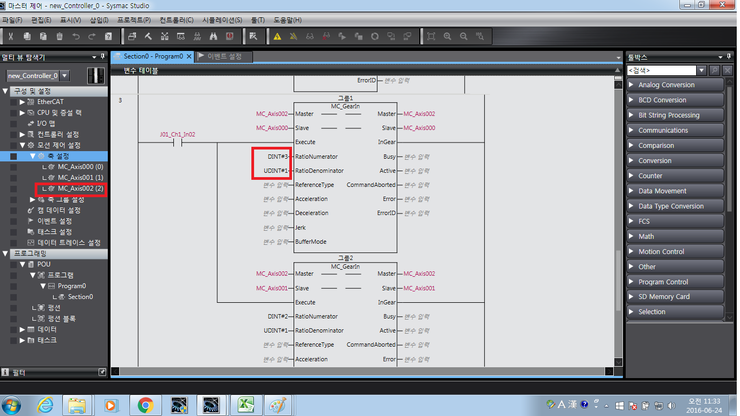
Task: Click the Copy toolbar icon
Action: click(27, 36)
